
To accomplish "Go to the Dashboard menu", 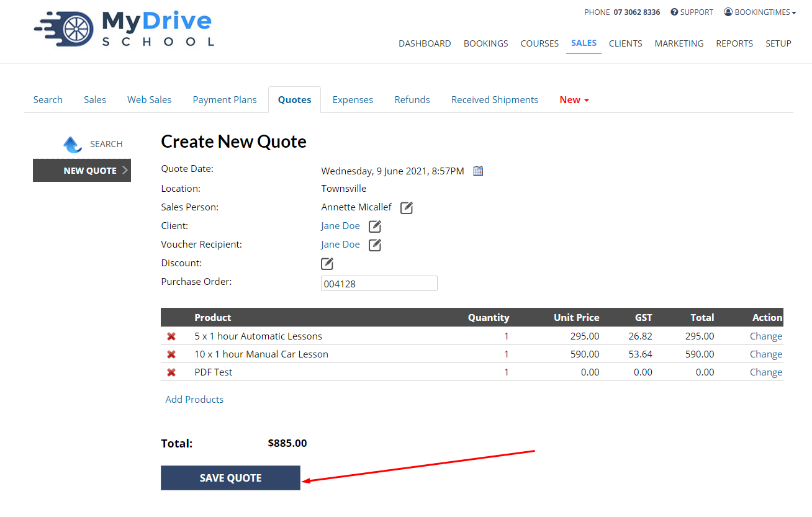I will click(425, 43).
